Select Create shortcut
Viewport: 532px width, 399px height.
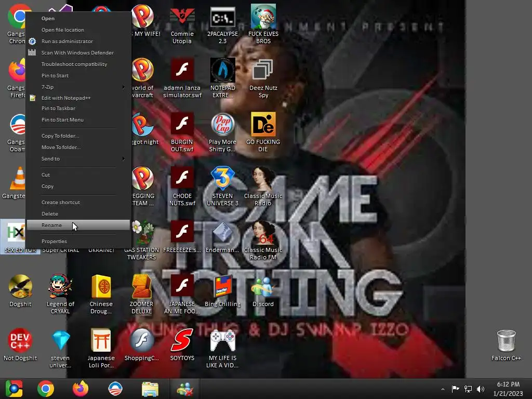[x=78, y=202]
